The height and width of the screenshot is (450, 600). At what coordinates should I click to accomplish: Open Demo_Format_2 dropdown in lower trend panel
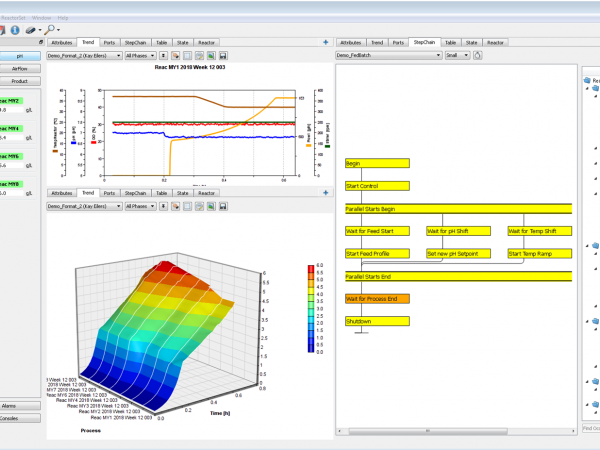click(85, 206)
